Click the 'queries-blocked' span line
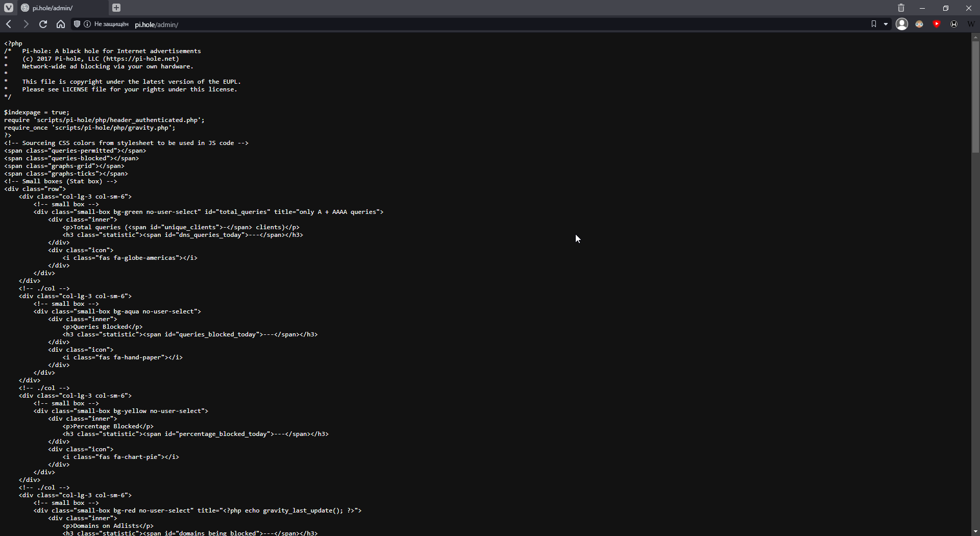The height and width of the screenshot is (536, 980). click(71, 158)
